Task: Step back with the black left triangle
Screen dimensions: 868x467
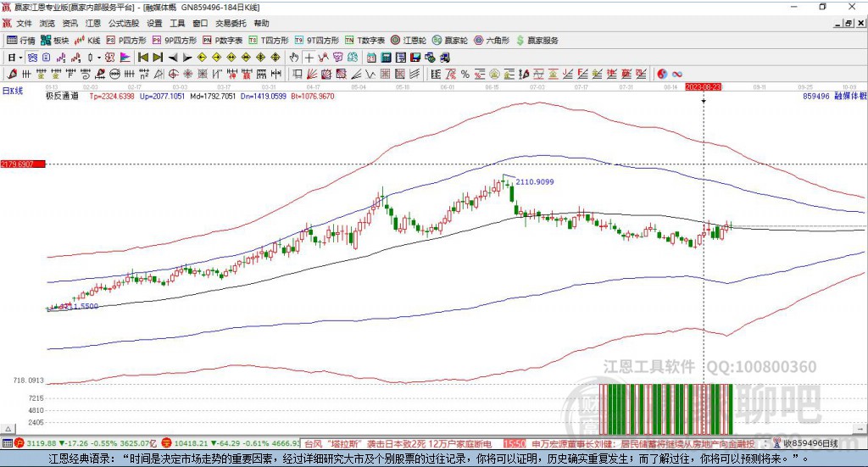Action: [x=173, y=58]
